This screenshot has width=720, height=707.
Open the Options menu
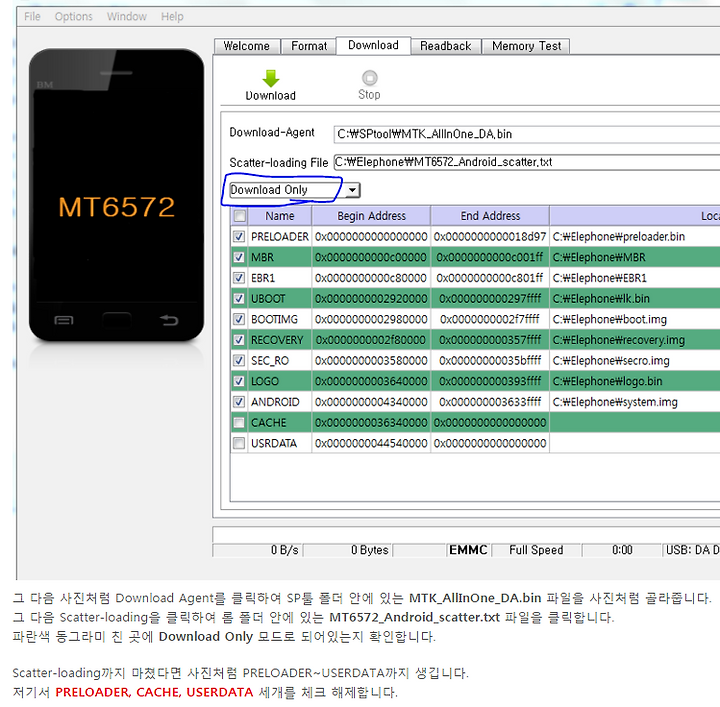click(x=73, y=17)
